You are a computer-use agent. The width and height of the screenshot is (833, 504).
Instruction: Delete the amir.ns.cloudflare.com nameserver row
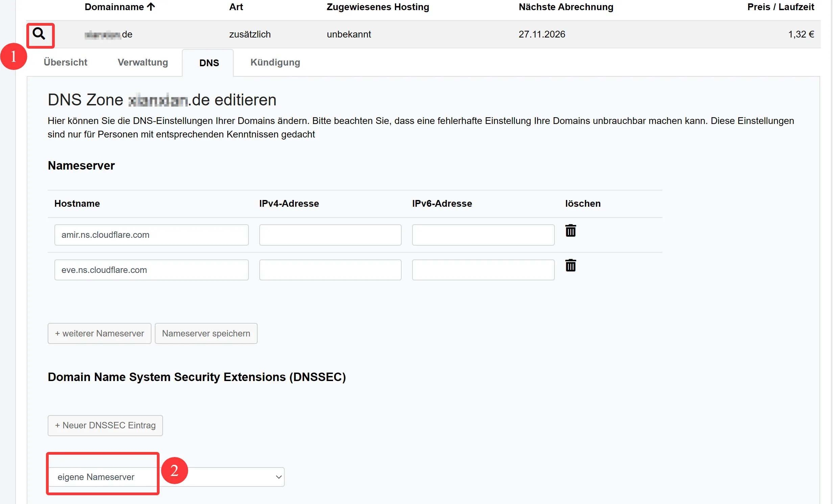coord(570,231)
